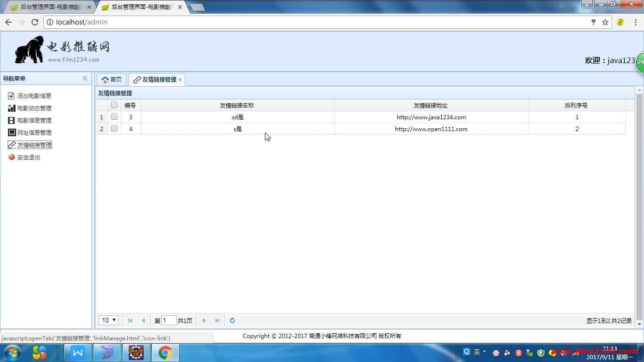Image resolution: width=644 pixels, height=362 pixels.
Task: Click the red 安全退出 logout icon
Action: pyautogui.click(x=12, y=157)
